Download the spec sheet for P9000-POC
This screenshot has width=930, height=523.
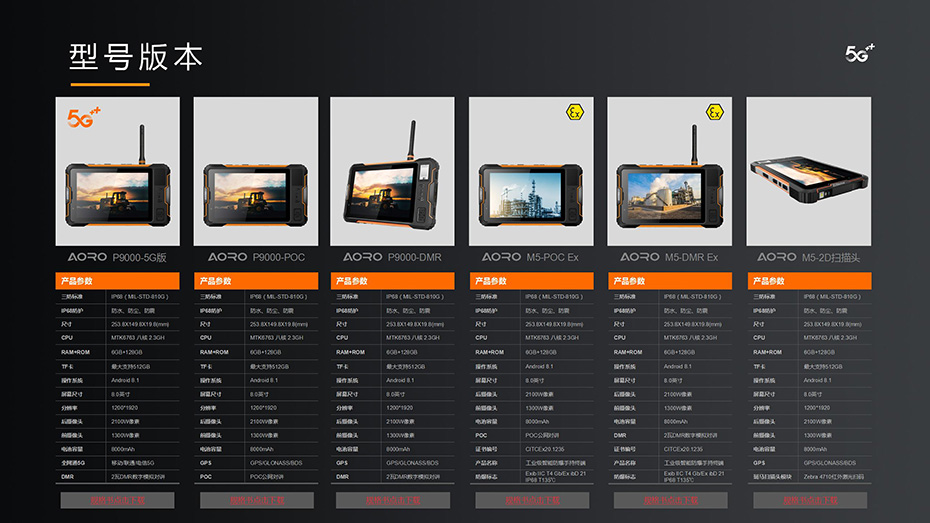(257, 500)
